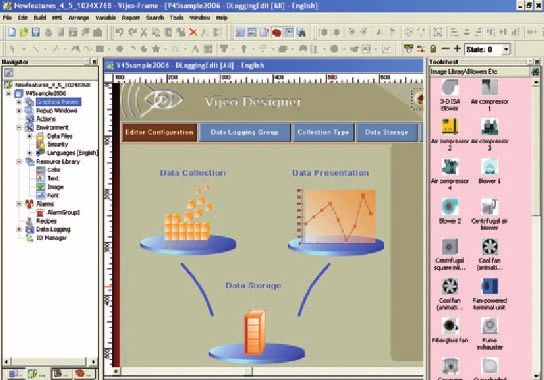
Task: Select the rectangle drawing tool
Action: (100, 49)
